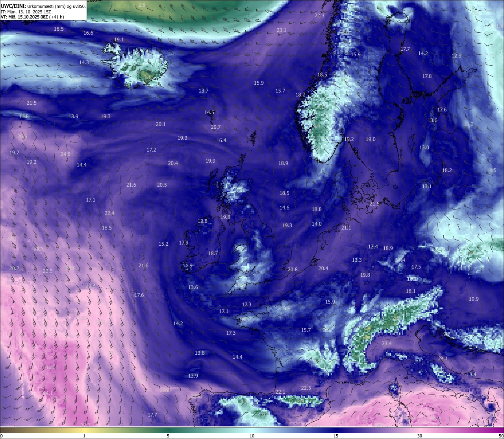Select the 13.7 value label

(204, 91)
